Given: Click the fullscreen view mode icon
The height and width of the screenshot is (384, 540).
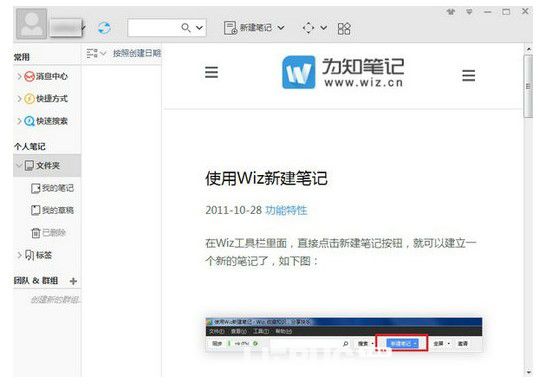Looking at the screenshot, I should [x=308, y=28].
